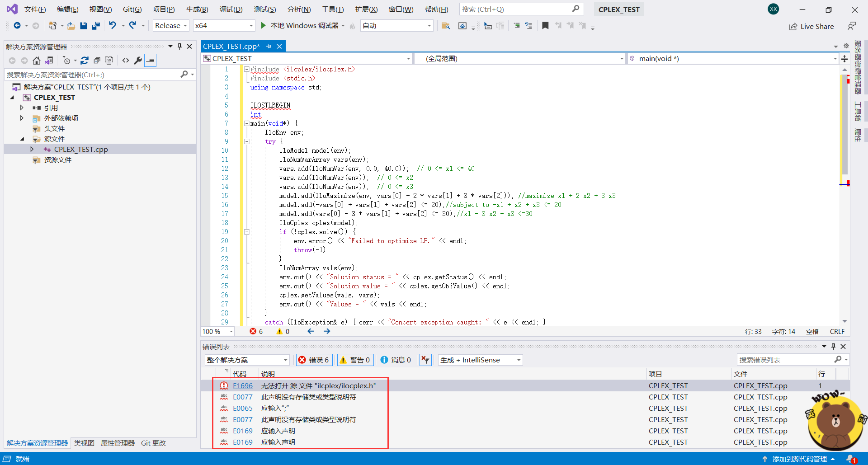Click inside the 搜索 (Ctrl+Q) search box

(515, 9)
